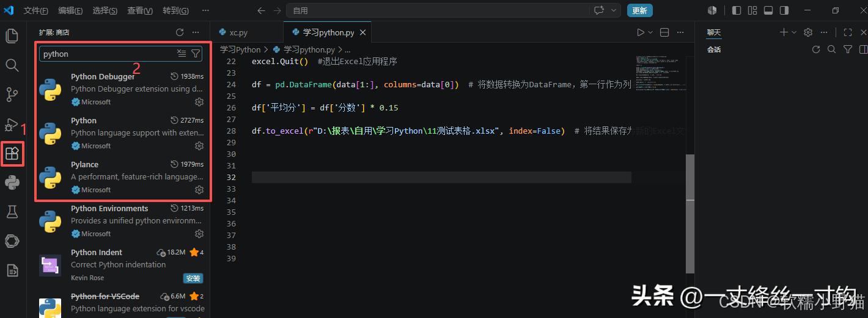The height and width of the screenshot is (318, 868).
Task: Open Pylance extension entry
Action: coord(120,177)
